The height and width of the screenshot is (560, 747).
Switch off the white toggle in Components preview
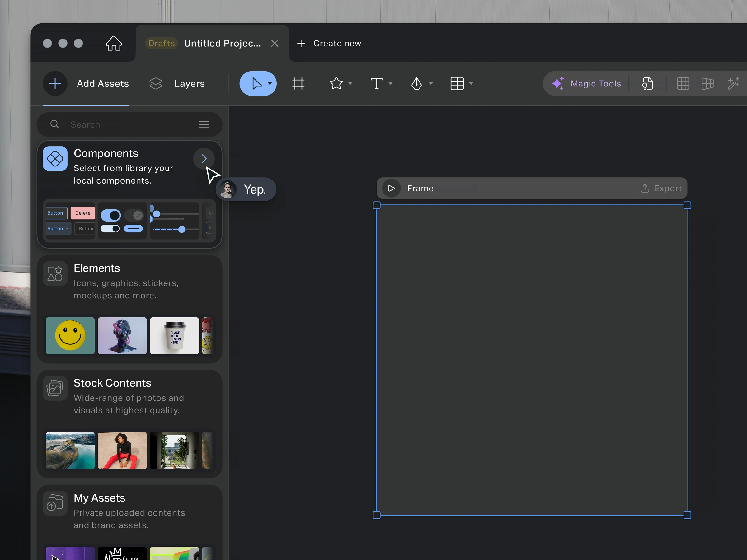(x=110, y=229)
